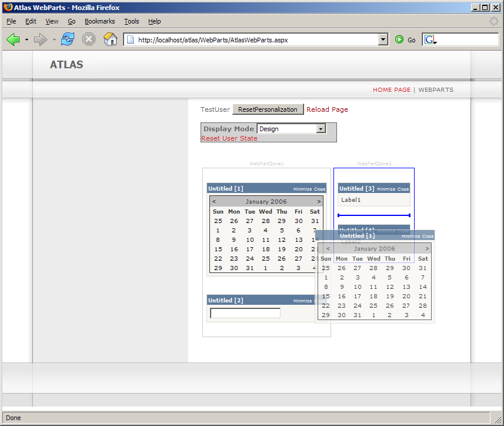Reload the page with the Refresh icon
The image size is (504, 426).
68,39
